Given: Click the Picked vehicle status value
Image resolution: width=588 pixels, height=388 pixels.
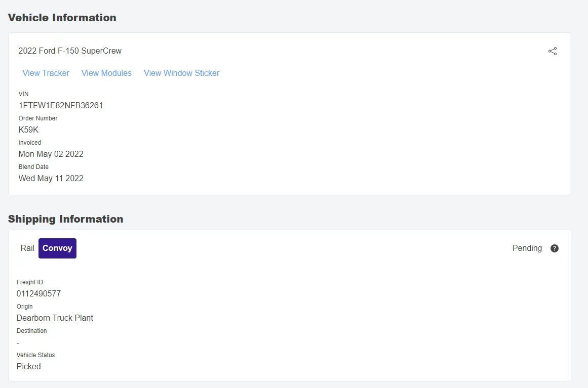Looking at the screenshot, I should 28,366.
